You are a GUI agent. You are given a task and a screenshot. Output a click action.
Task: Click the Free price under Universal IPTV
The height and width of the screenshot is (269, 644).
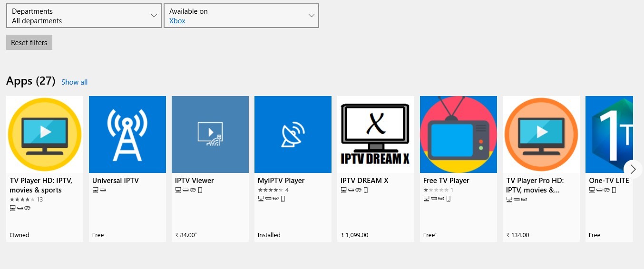pyautogui.click(x=98, y=235)
